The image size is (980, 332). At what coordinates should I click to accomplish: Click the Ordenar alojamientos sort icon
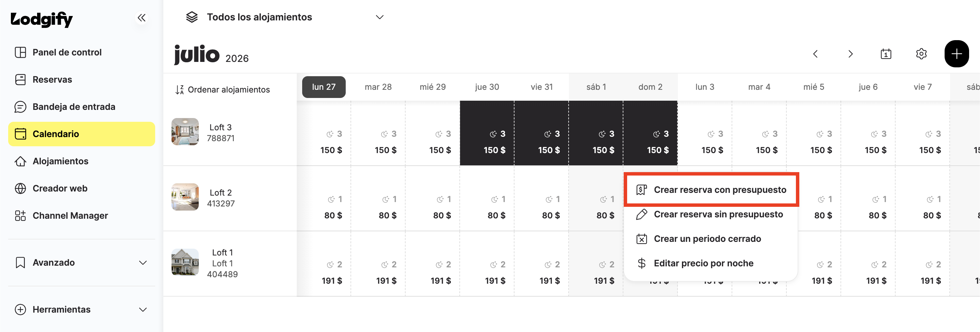(180, 90)
